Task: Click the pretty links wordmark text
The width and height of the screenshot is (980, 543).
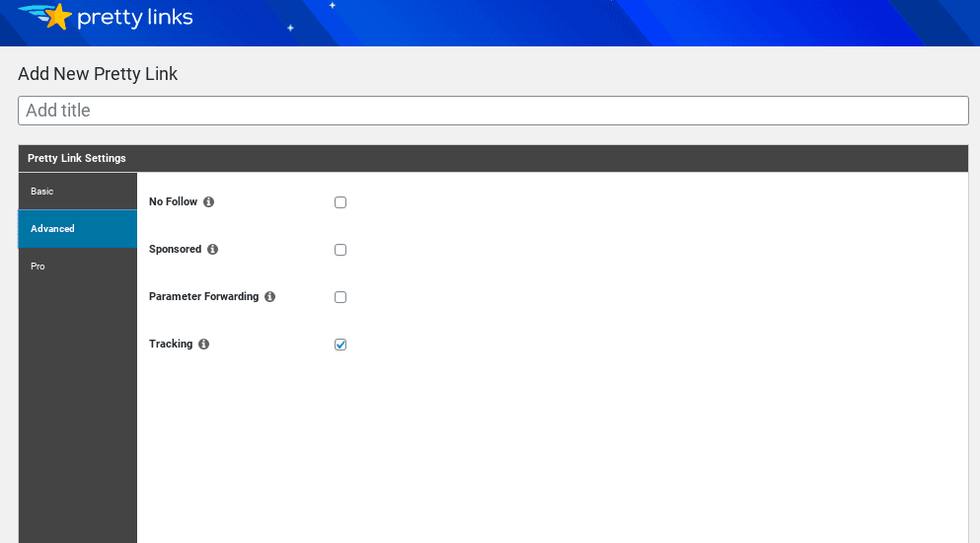Action: coord(135,18)
